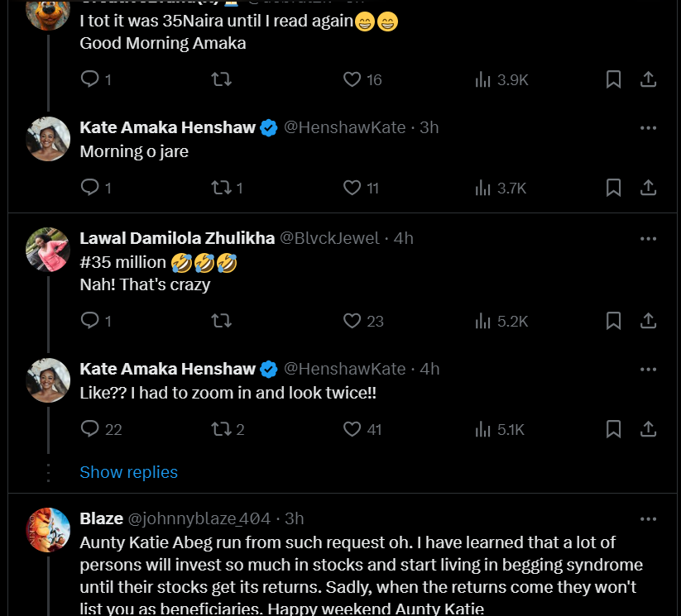
Task: Bookmark the "Nah! That's crazy" tweet
Action: click(x=613, y=321)
